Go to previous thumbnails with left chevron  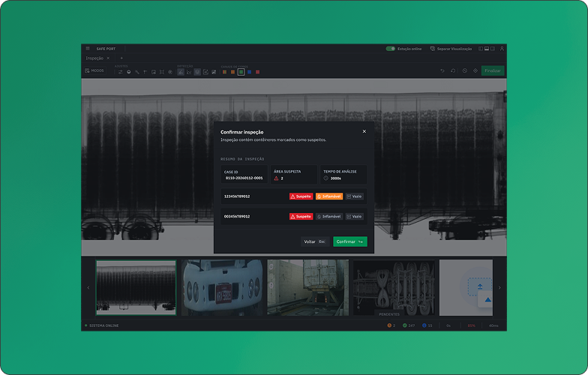pyautogui.click(x=88, y=288)
